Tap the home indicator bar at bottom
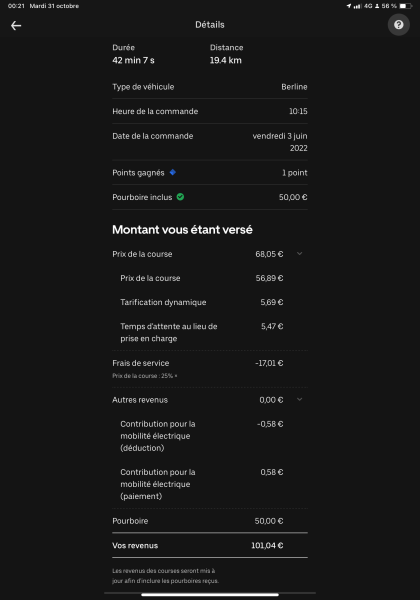 (210, 595)
